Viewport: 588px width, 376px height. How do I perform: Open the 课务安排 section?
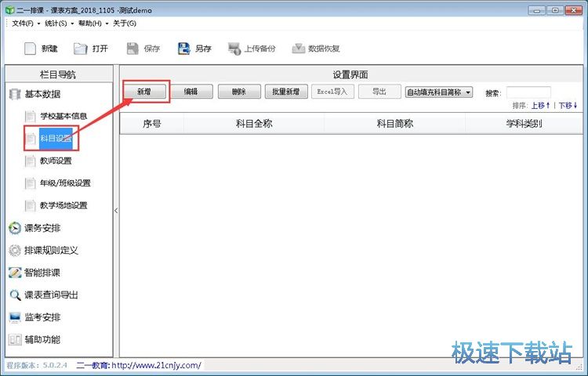(x=42, y=228)
